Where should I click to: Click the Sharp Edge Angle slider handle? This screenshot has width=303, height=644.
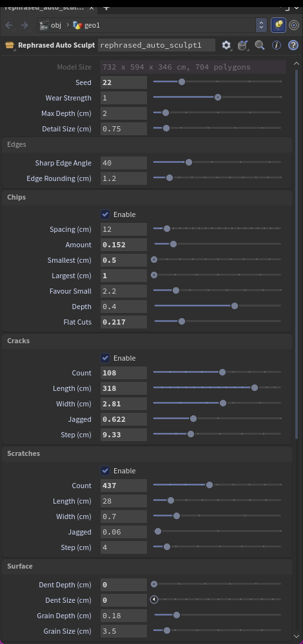tap(189, 162)
